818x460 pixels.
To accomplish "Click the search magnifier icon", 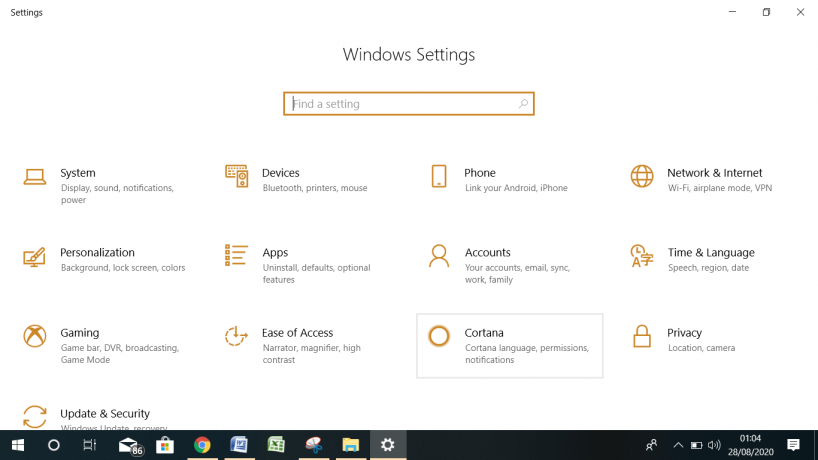I will point(523,104).
